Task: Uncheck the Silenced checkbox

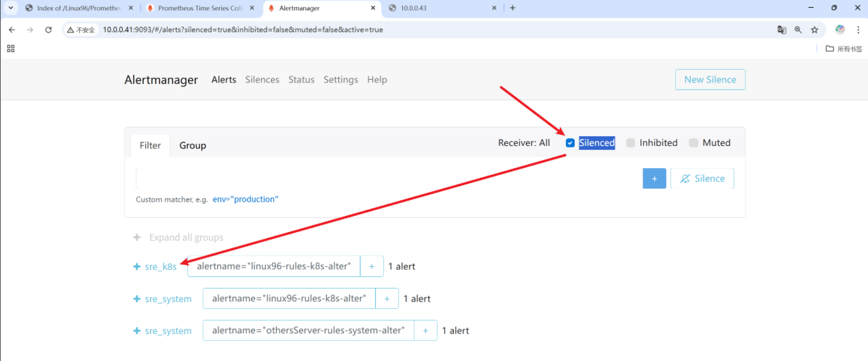Action: tap(570, 143)
